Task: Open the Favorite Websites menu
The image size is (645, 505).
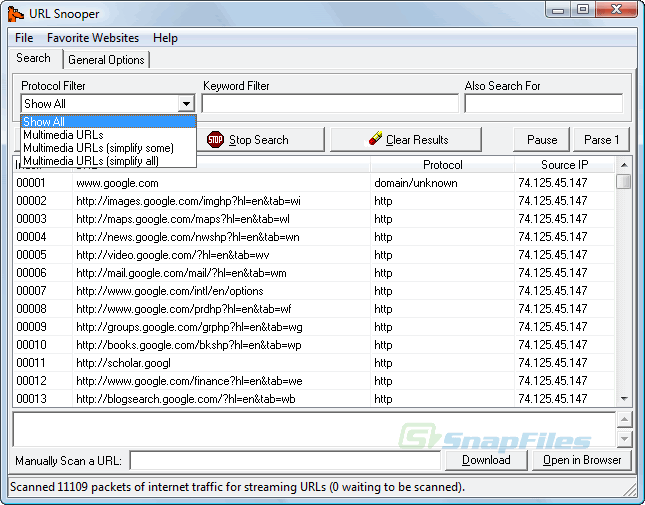Action: pyautogui.click(x=93, y=38)
